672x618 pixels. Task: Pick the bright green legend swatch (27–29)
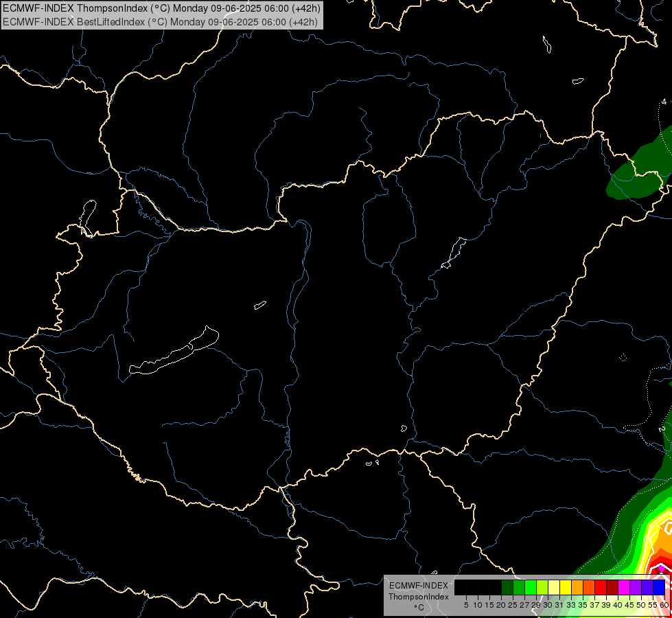(531, 587)
